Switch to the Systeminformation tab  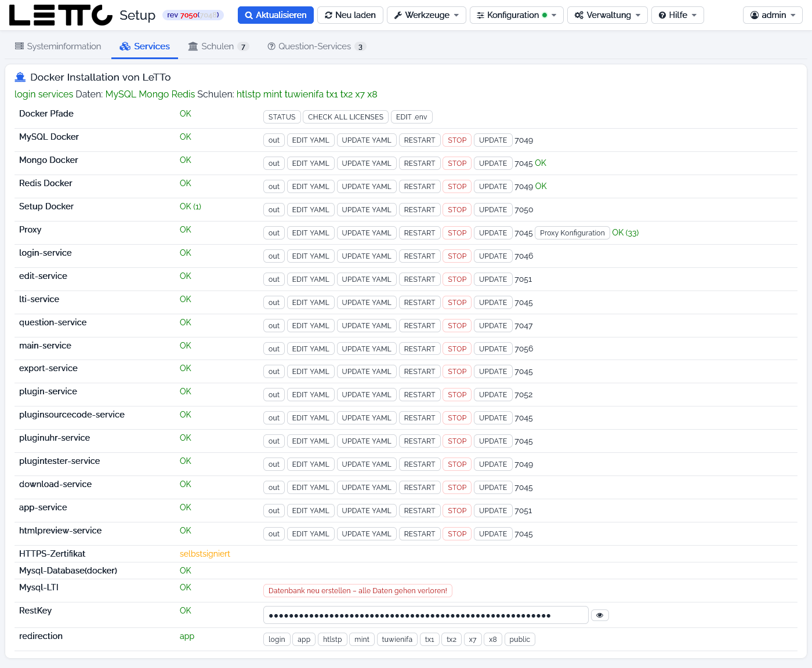(58, 46)
